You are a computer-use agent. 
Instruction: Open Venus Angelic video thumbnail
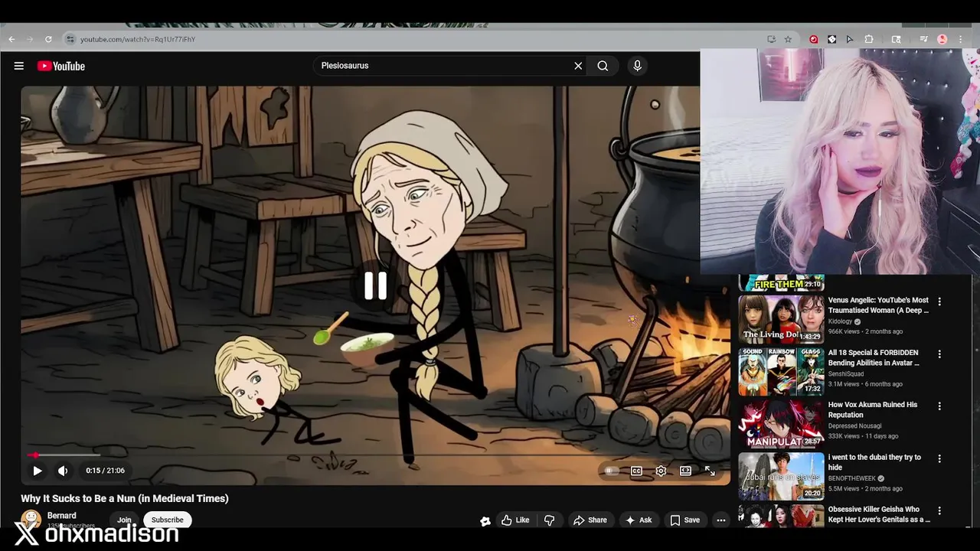781,319
